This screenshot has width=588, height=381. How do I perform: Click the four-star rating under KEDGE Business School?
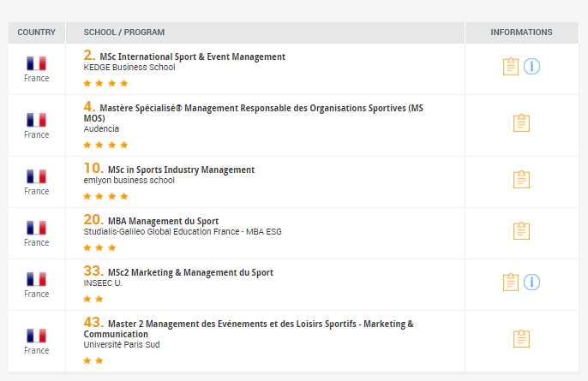coord(105,83)
